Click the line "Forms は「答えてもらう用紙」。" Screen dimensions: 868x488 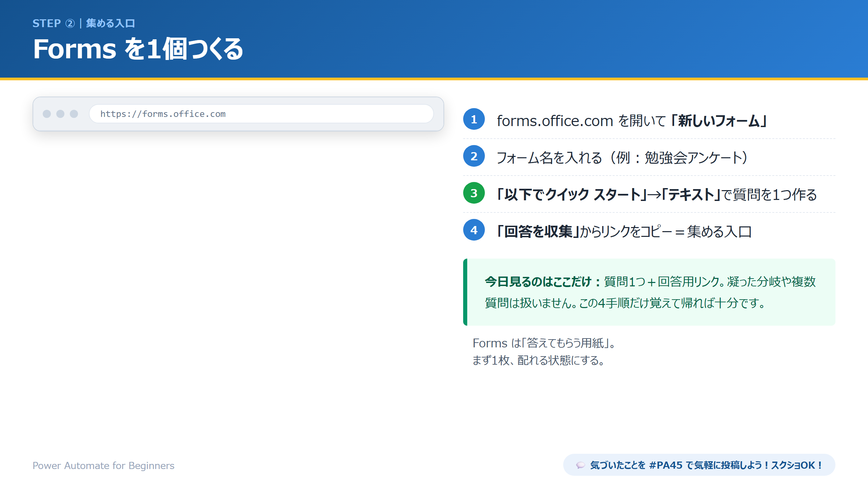tap(544, 343)
